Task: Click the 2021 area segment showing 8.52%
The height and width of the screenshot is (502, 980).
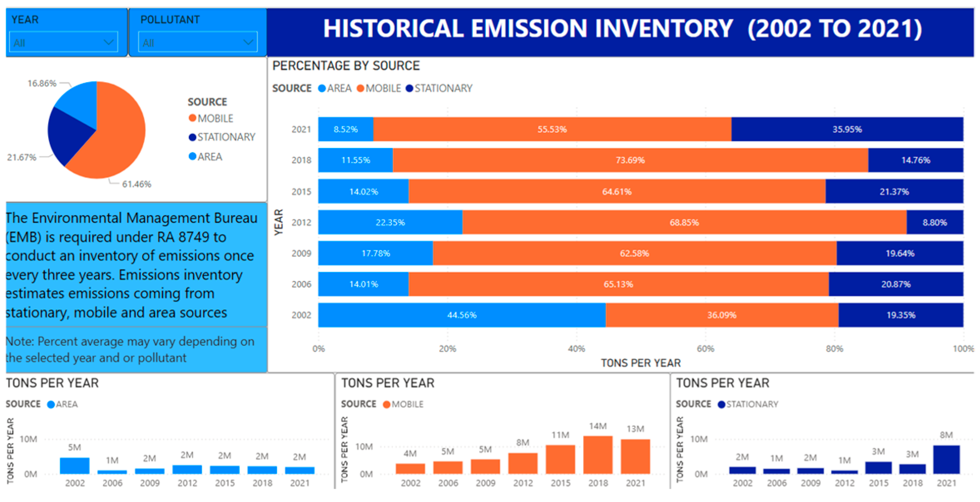Action: click(346, 129)
